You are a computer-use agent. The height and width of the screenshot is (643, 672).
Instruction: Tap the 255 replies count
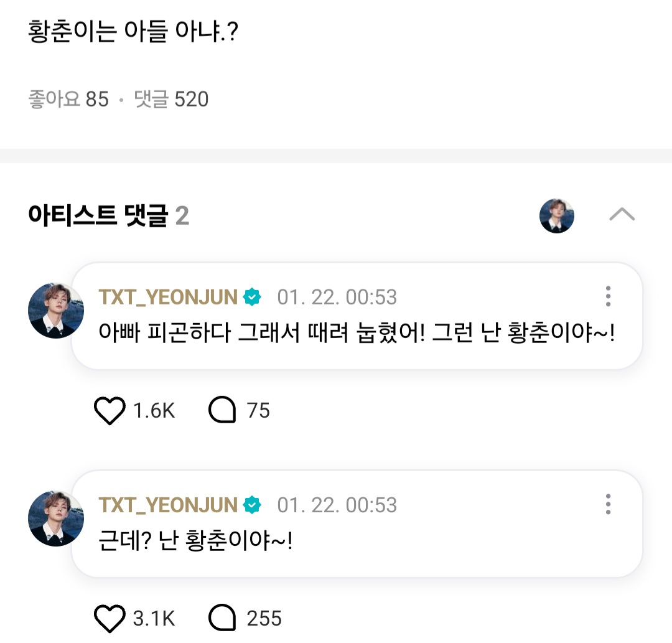(264, 619)
